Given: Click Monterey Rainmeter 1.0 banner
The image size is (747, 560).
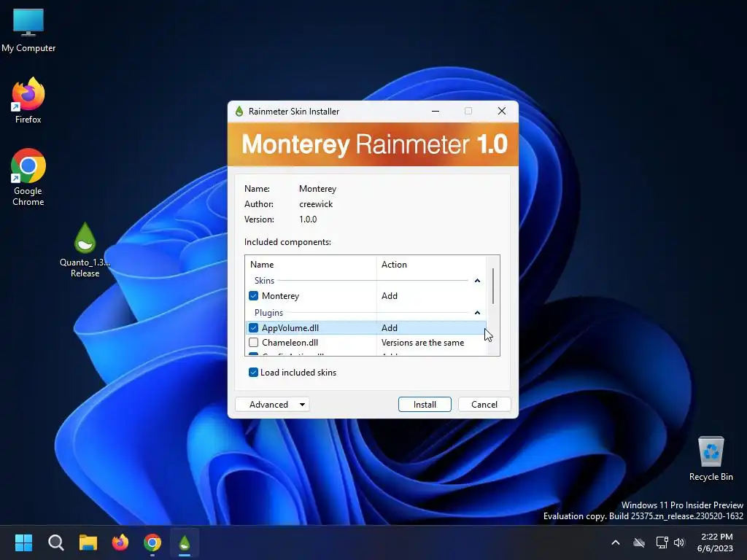Looking at the screenshot, I should (x=373, y=144).
